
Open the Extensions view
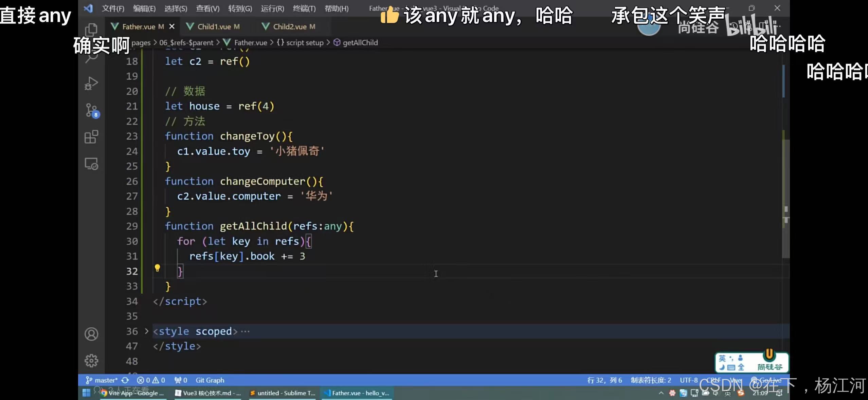pos(91,137)
